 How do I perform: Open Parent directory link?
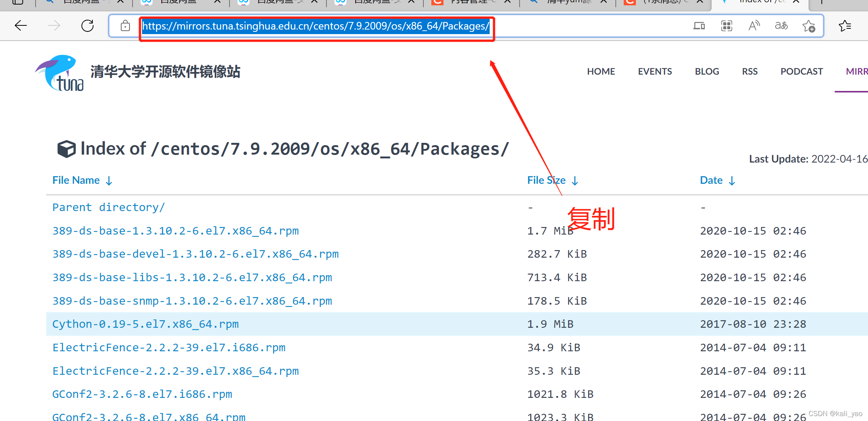point(108,207)
